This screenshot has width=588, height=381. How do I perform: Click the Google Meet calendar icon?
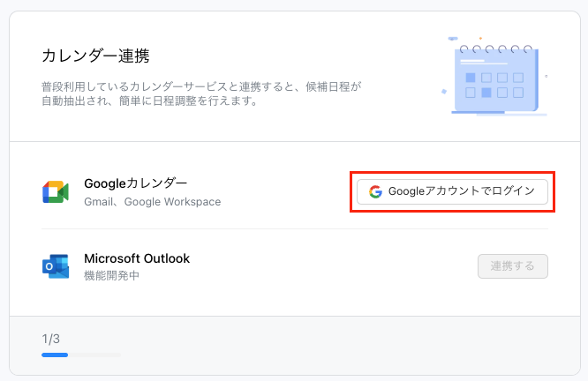click(56, 191)
